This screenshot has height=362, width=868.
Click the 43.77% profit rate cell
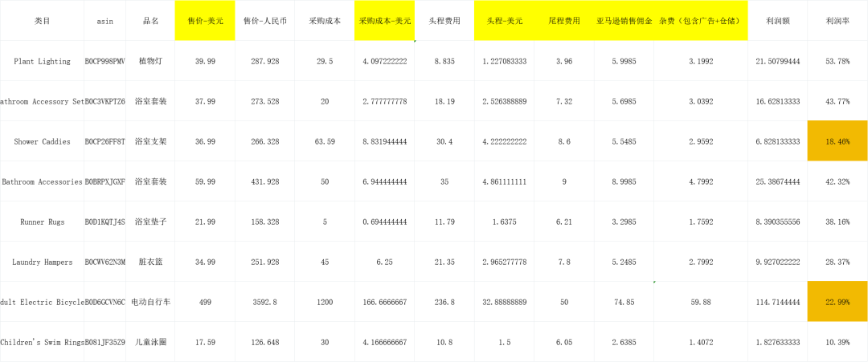(837, 101)
